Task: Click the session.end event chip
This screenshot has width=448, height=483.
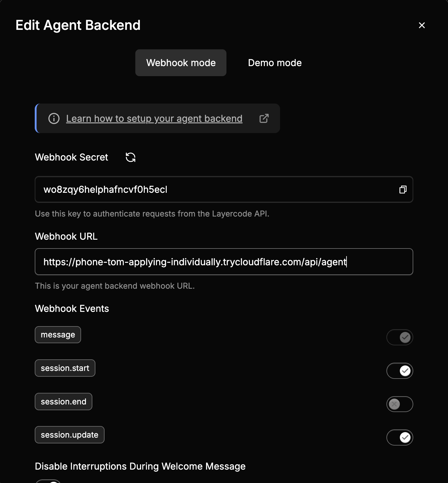Action: pyautogui.click(x=63, y=401)
